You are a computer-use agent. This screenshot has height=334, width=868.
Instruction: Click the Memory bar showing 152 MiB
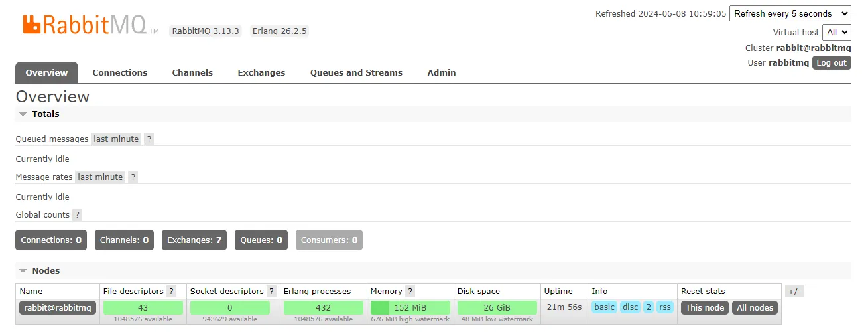point(410,308)
